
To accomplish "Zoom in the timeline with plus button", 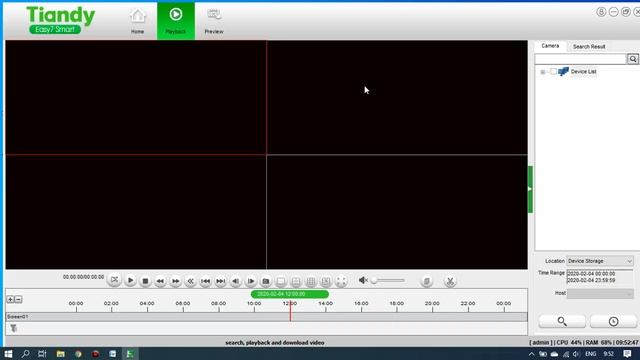I will [x=10, y=300].
